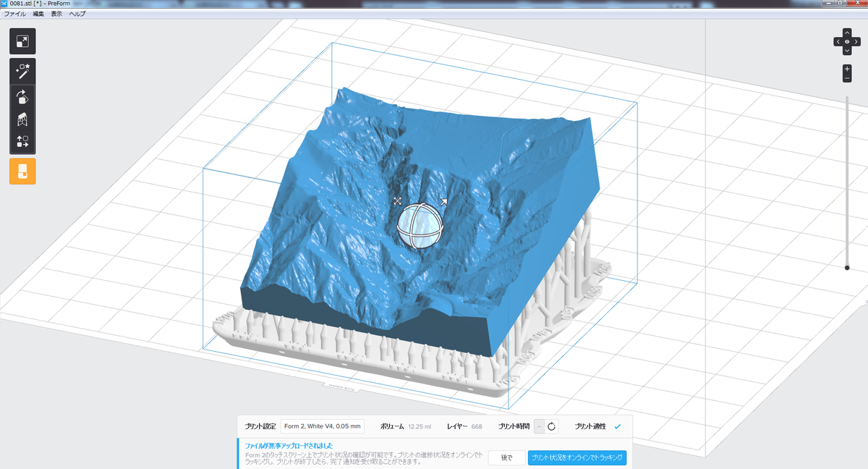
Task: Click the プリント時間 label
Action: [514, 427]
